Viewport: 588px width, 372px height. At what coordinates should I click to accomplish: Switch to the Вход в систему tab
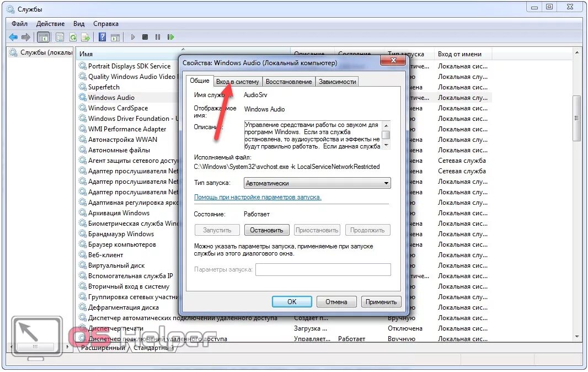pos(237,82)
